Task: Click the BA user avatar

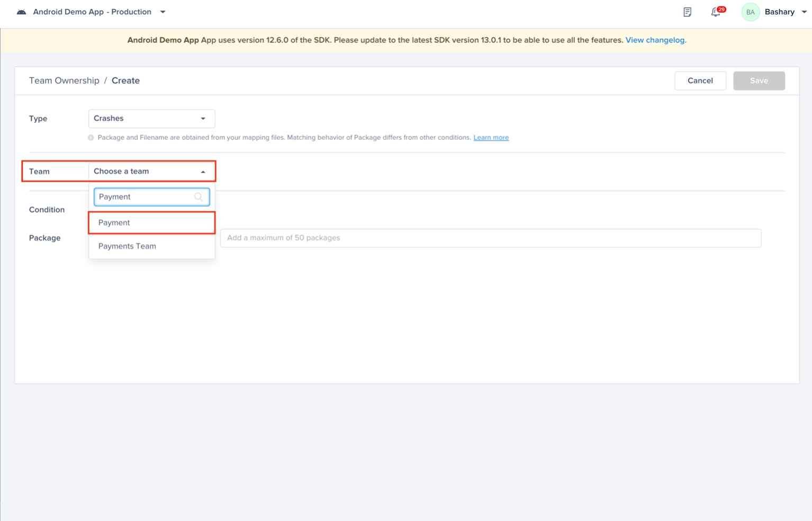Action: [750, 12]
